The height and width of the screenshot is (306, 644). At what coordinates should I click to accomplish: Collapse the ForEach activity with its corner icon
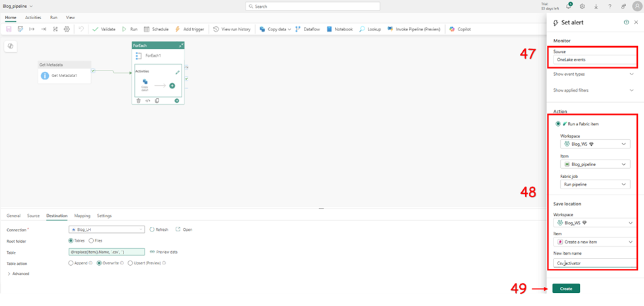point(181,46)
